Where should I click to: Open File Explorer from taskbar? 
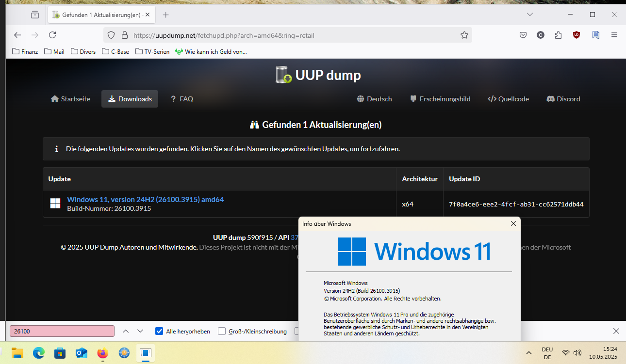click(17, 353)
